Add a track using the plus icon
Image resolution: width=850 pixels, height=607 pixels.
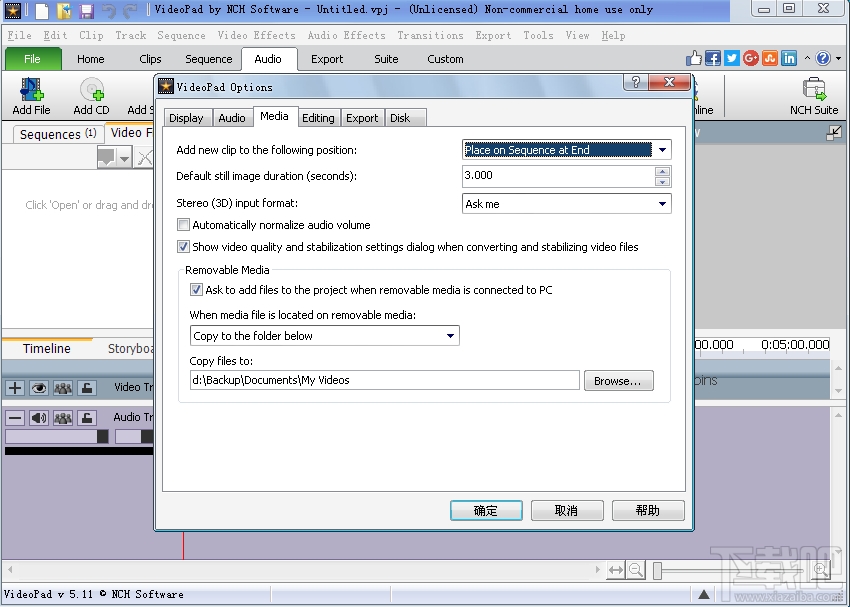pos(14,388)
